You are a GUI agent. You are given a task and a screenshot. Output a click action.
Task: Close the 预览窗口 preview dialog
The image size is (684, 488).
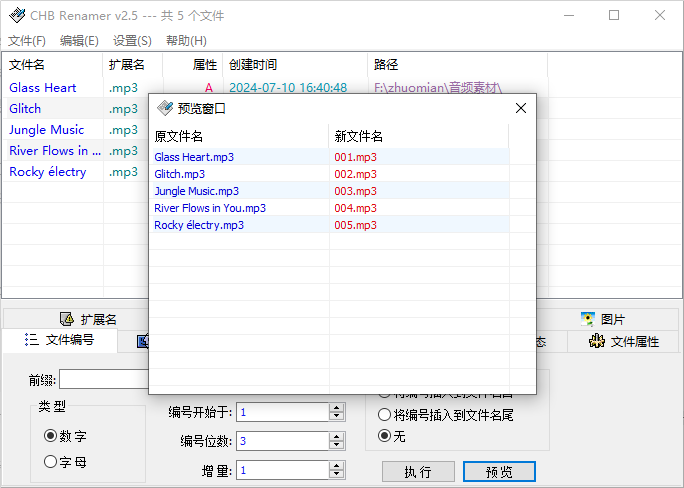[x=520, y=108]
